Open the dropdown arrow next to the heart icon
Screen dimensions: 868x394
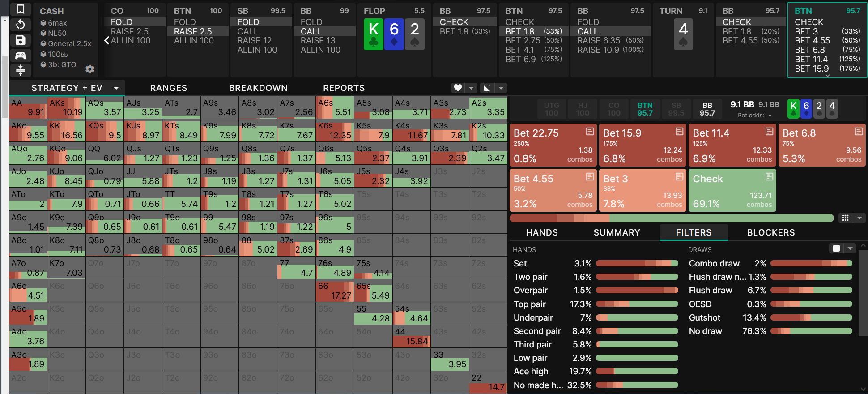click(471, 88)
